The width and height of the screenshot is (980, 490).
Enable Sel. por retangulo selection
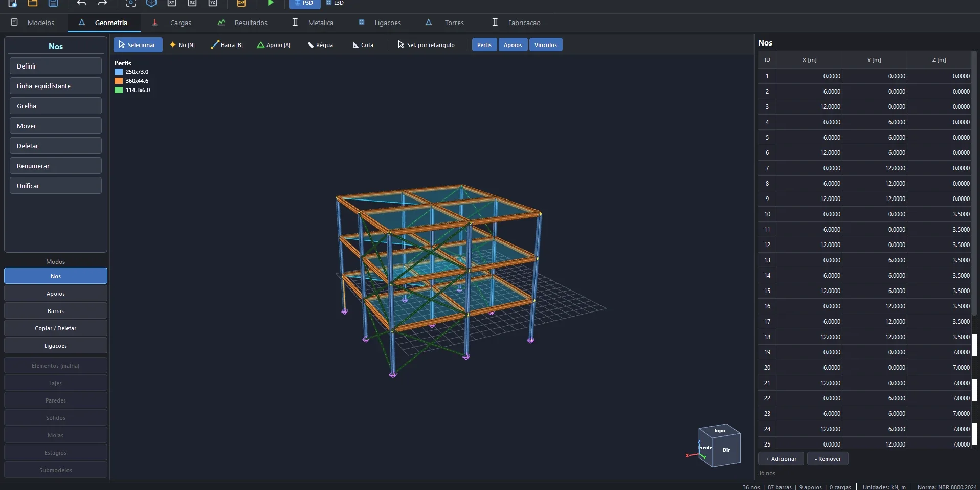426,45
